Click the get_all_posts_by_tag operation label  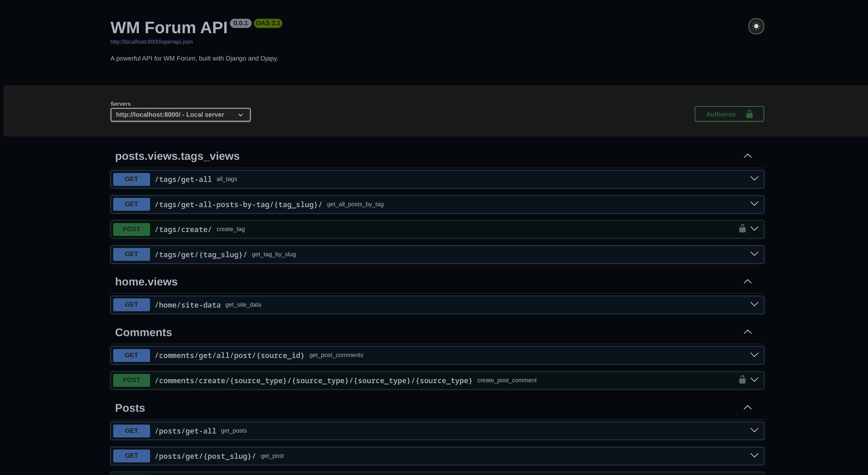coord(355,204)
